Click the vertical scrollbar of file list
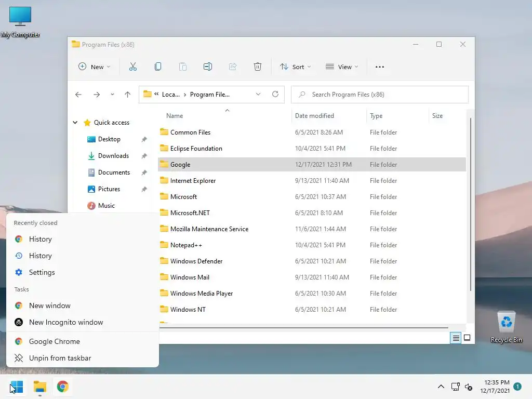This screenshot has height=399, width=532. 470,204
